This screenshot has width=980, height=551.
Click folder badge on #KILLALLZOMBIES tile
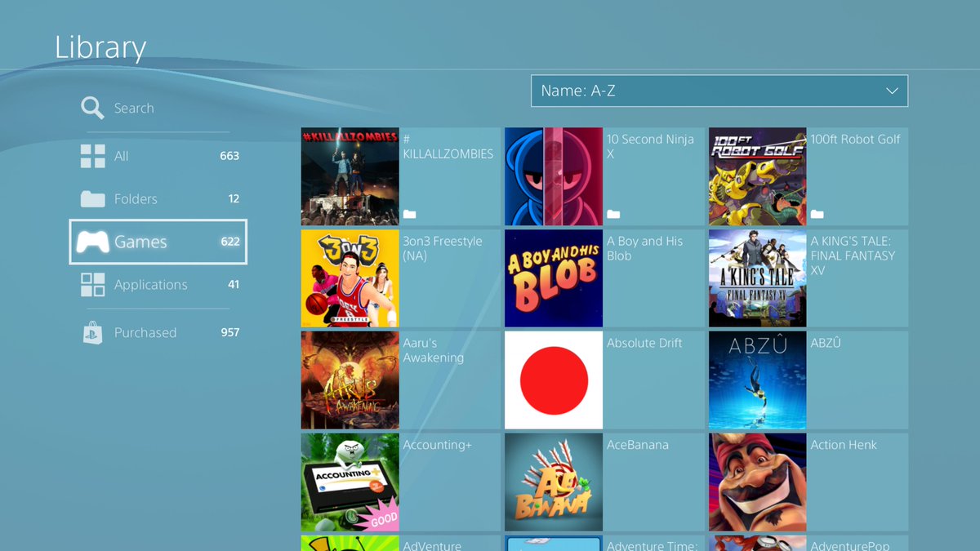[x=409, y=215]
